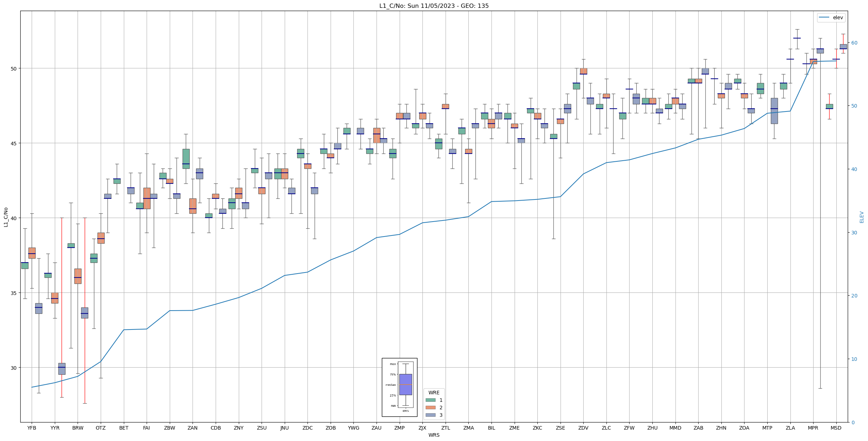Click the ZAB x-axis label

click(x=699, y=428)
